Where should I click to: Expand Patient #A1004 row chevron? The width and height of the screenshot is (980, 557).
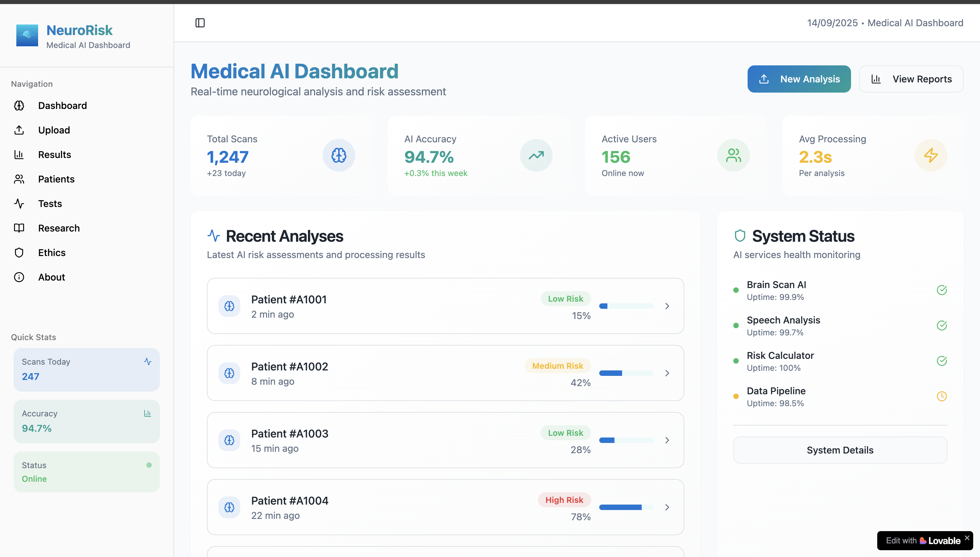click(x=667, y=507)
